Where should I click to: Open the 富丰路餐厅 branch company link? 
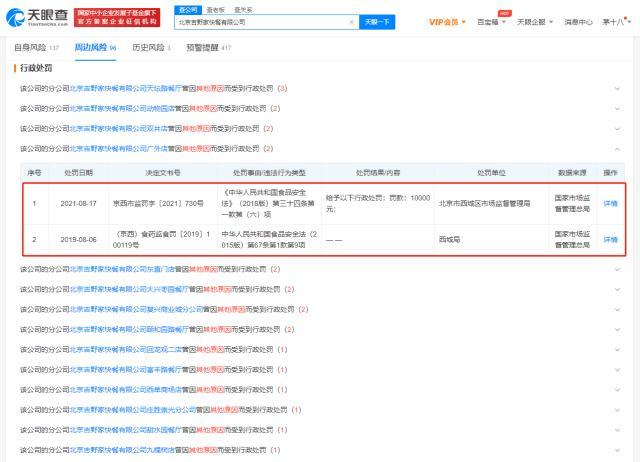[125, 370]
